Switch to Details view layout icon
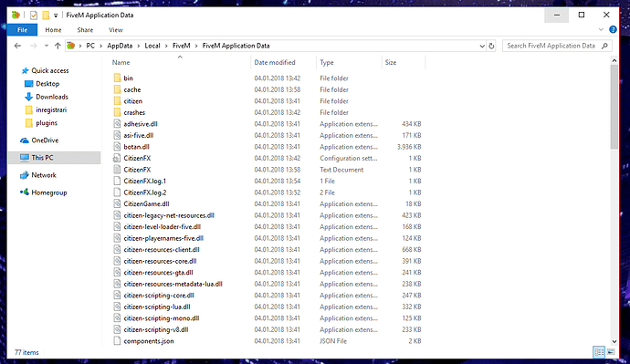The width and height of the screenshot is (630, 364). coord(599,352)
